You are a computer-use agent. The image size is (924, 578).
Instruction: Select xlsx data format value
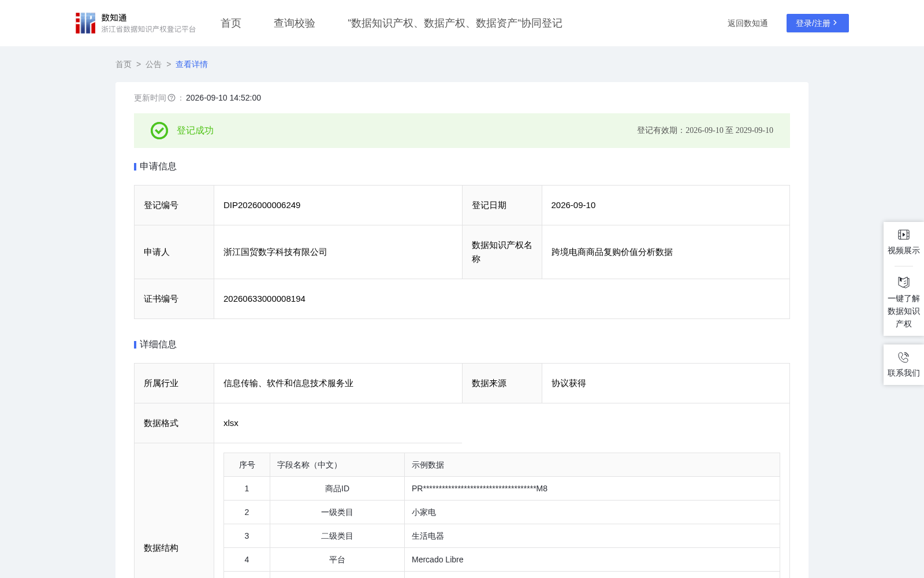(231, 423)
